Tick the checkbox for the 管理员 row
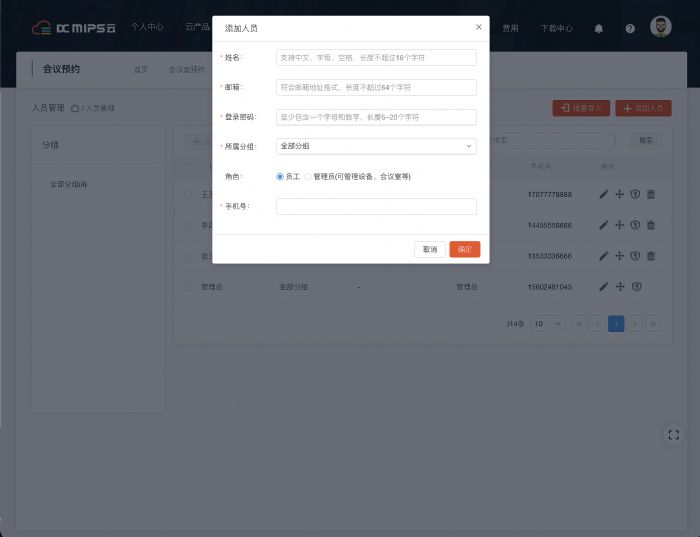The height and width of the screenshot is (537, 700). coord(187,287)
